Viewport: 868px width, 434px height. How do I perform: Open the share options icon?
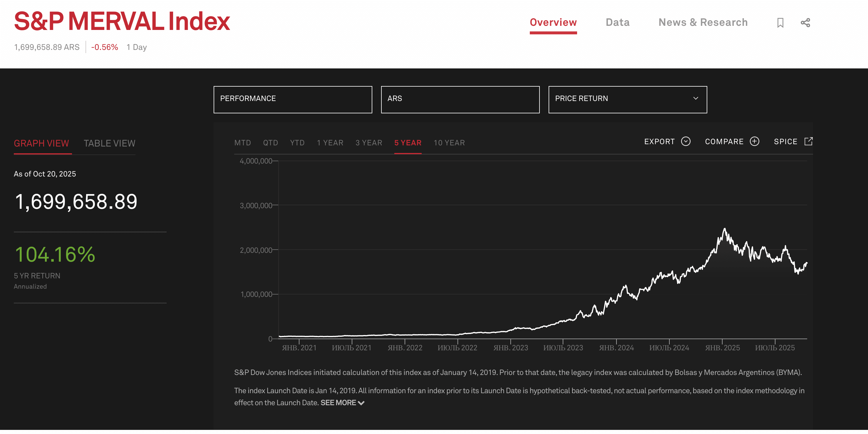pyautogui.click(x=806, y=22)
